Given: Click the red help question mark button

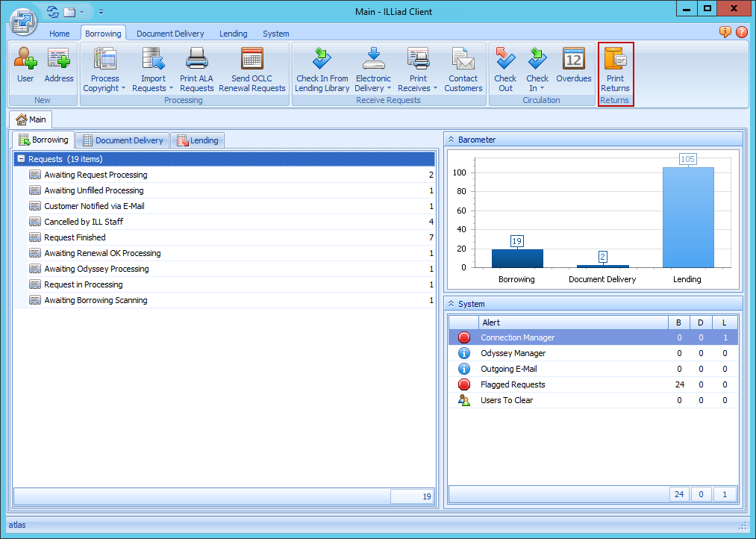Looking at the screenshot, I should tap(742, 33).
